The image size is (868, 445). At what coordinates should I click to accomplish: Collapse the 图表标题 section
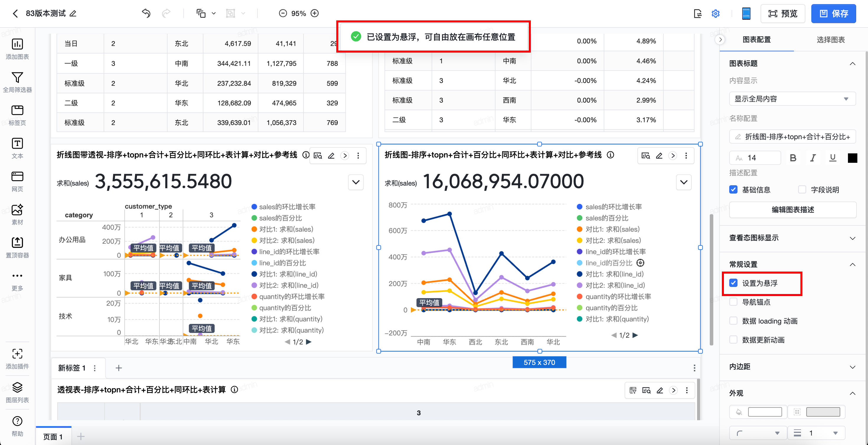click(852, 63)
